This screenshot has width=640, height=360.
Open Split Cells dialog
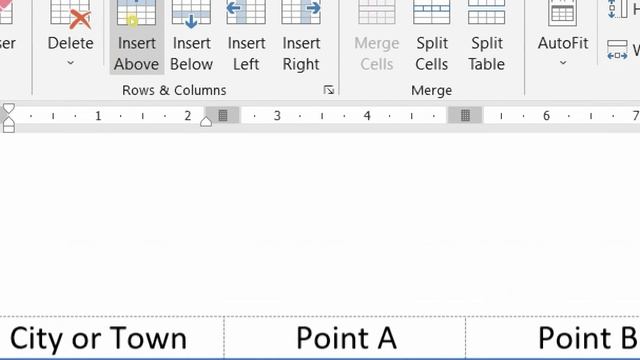[x=431, y=37]
